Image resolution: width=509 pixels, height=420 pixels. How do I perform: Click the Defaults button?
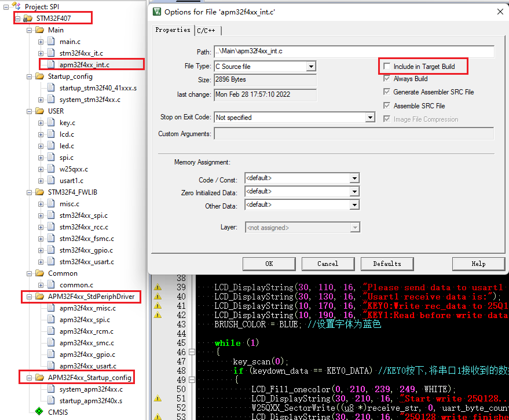387,264
